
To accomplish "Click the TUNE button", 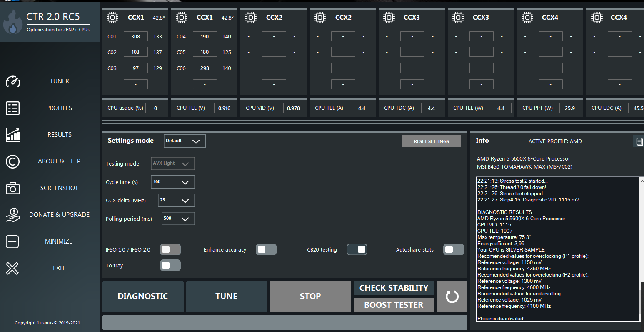I will pos(227,297).
